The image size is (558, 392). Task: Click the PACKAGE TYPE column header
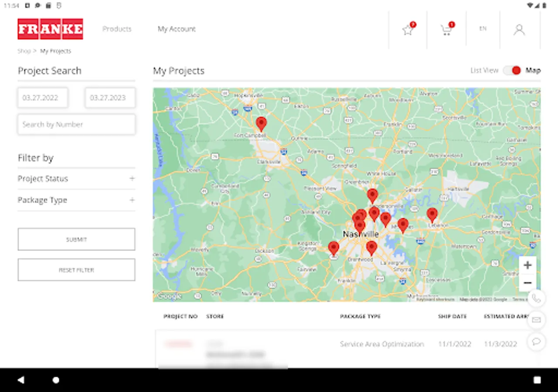pos(361,317)
